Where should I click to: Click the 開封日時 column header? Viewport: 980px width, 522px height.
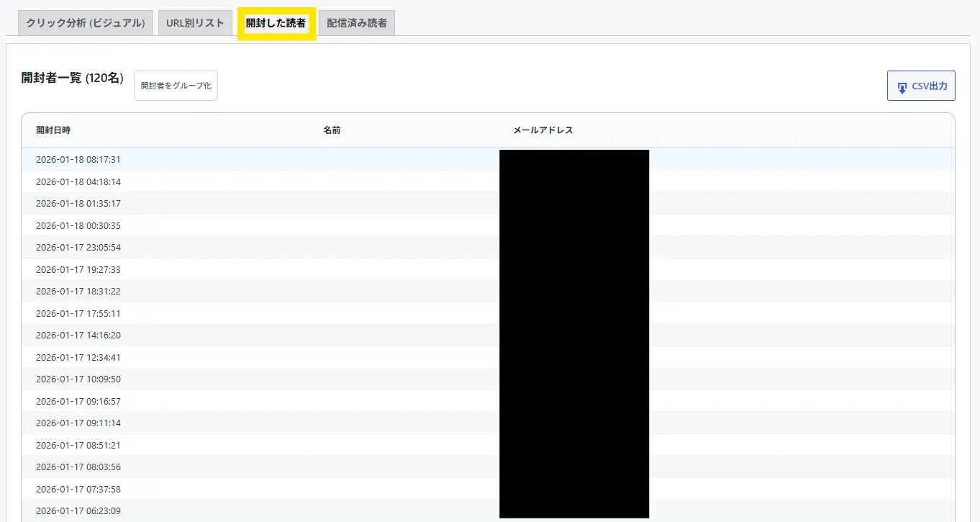click(x=53, y=130)
